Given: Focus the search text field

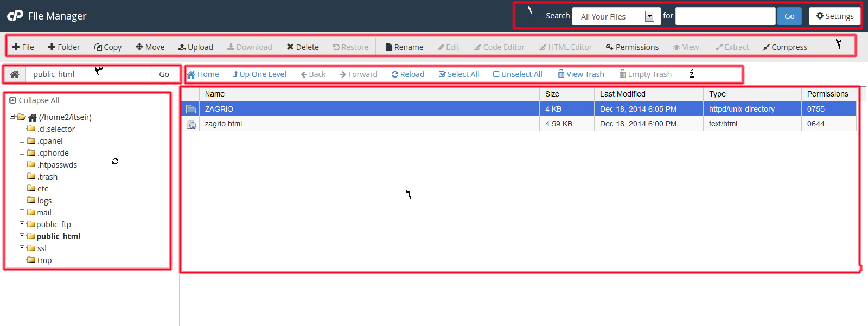Looking at the screenshot, I should coord(725,16).
